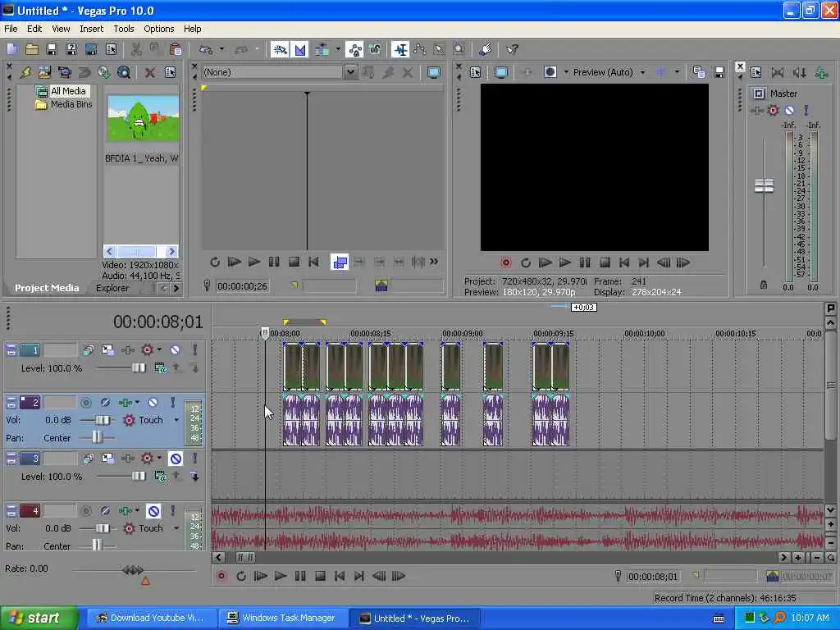Click the New project toolbar icon
The height and width of the screenshot is (630, 840).
point(12,50)
